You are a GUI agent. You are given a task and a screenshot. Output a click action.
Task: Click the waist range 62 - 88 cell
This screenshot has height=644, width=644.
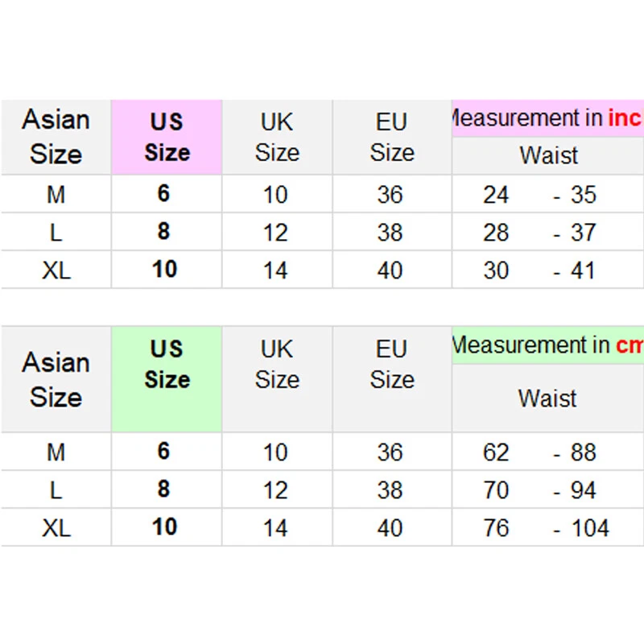point(539,452)
